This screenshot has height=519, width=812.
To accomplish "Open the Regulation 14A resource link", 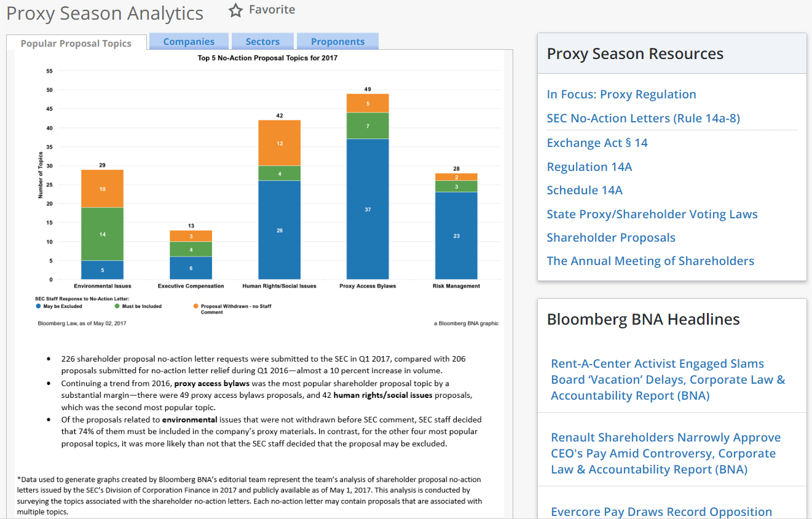I will (x=589, y=167).
